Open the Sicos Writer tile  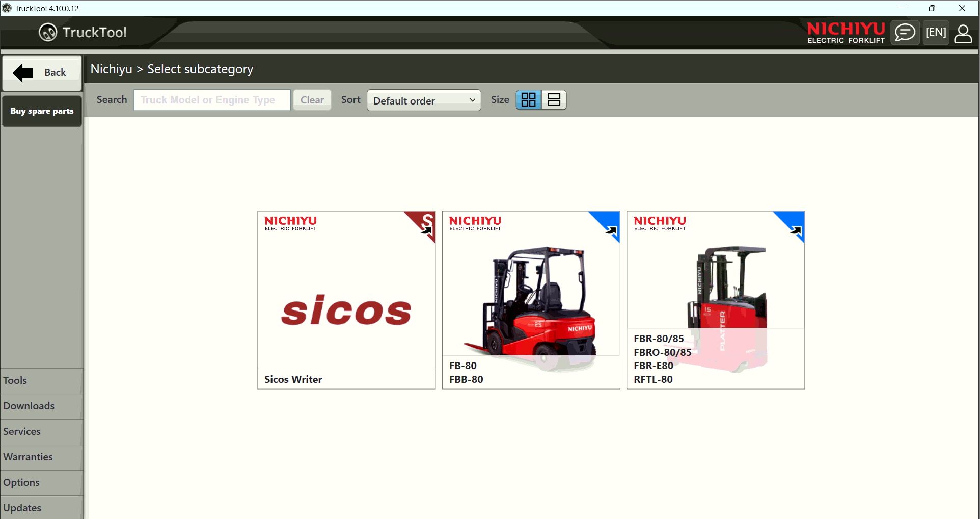(346, 300)
